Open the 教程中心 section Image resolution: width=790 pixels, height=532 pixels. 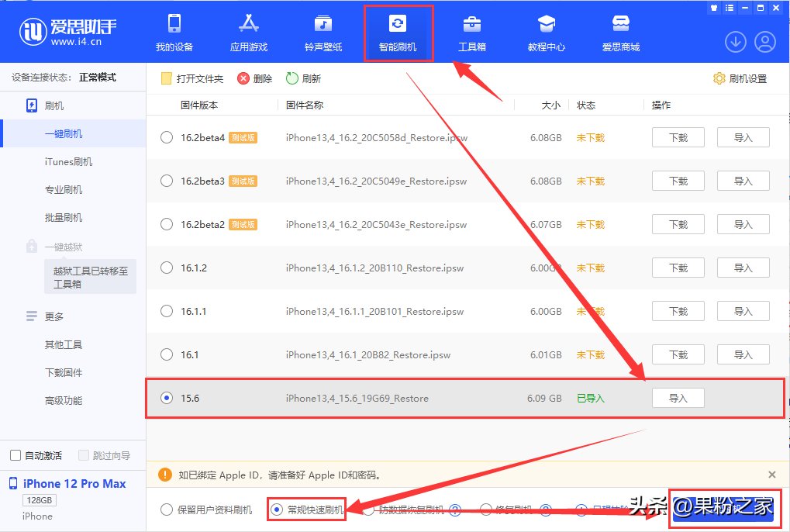pyautogui.click(x=546, y=33)
